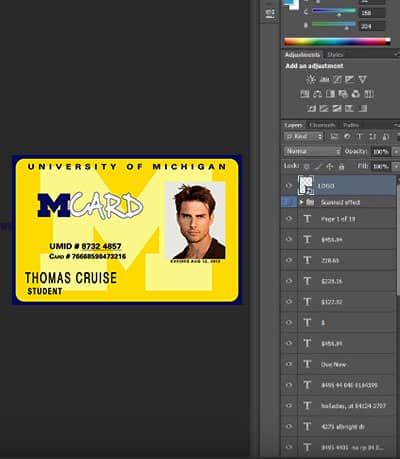Click the ID photo on the MCard canvas
This screenshot has height=459, width=400.
coord(196,220)
